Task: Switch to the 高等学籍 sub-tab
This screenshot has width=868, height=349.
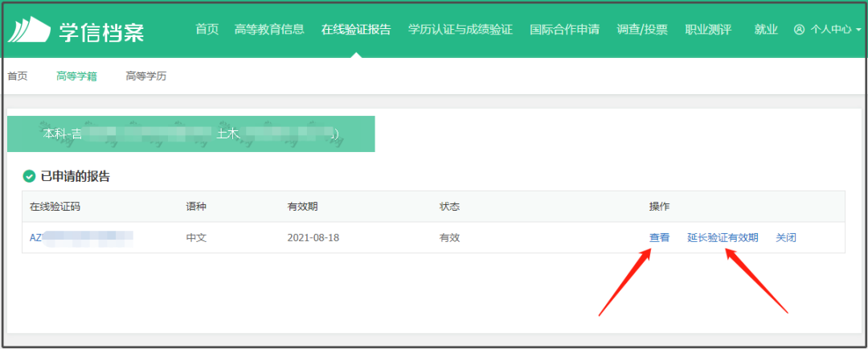Action: [76, 76]
